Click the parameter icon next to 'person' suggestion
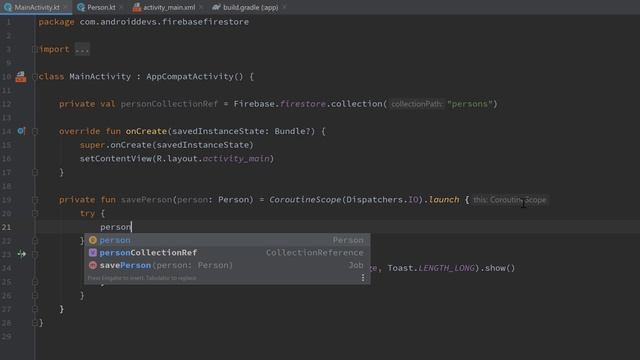The height and width of the screenshot is (360, 640). pos(93,240)
